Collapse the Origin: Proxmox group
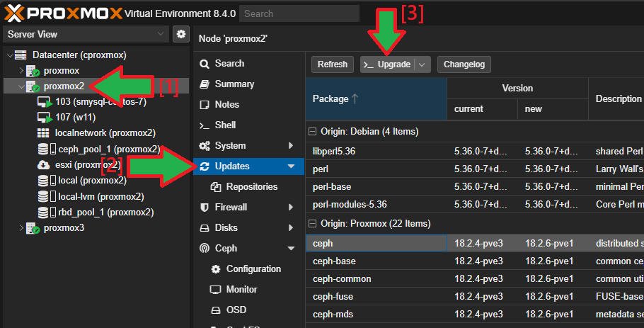The image size is (644, 328). pos(313,224)
